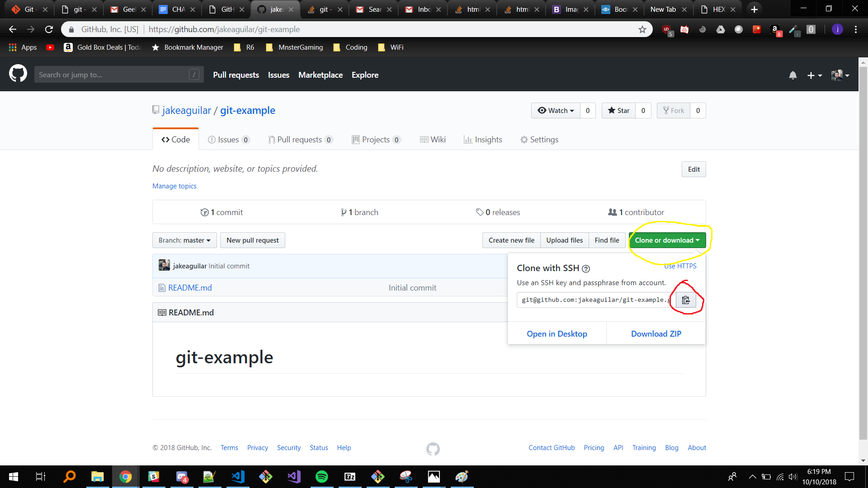
Task: Open the Projects tab
Action: point(376,140)
